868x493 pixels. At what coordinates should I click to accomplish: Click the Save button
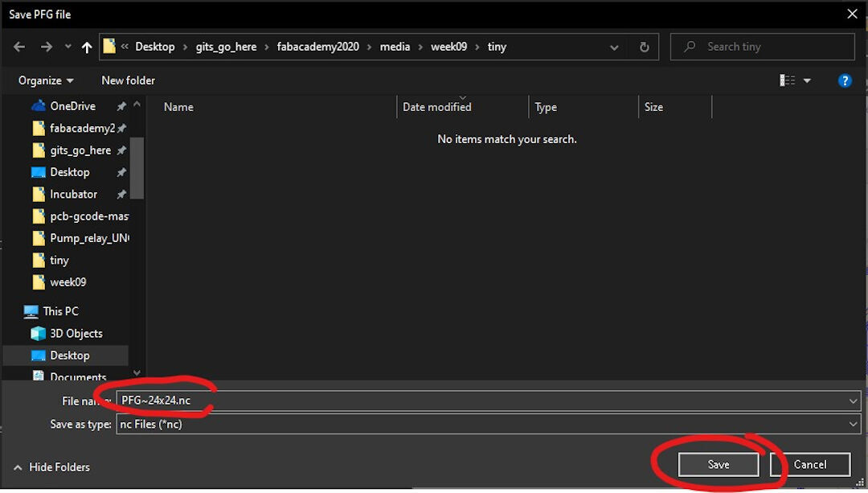tap(718, 464)
